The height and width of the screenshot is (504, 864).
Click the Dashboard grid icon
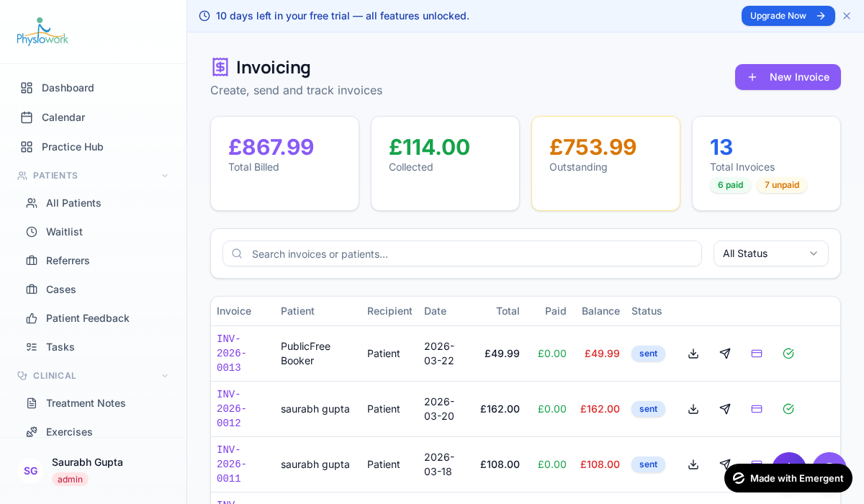coord(27,88)
